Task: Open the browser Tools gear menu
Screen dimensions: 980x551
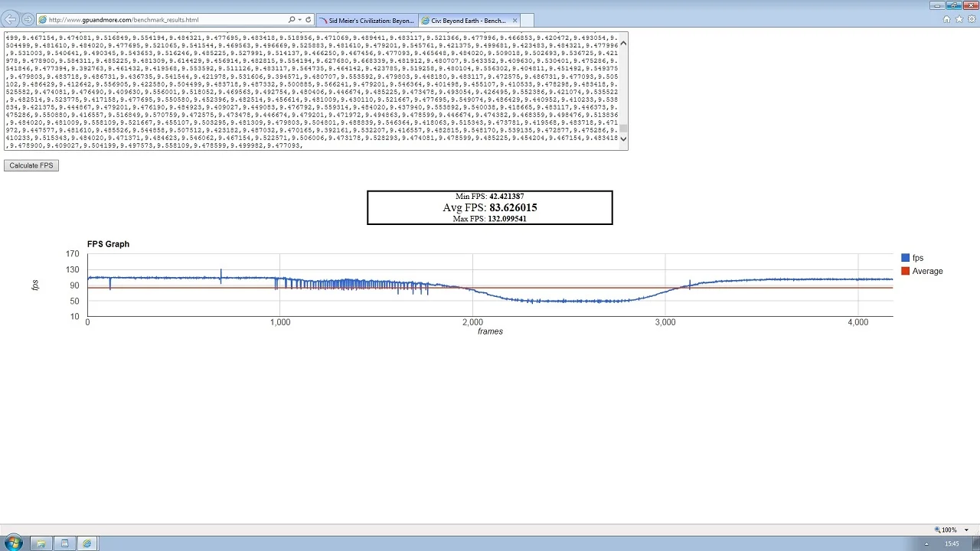Action: click(970, 20)
